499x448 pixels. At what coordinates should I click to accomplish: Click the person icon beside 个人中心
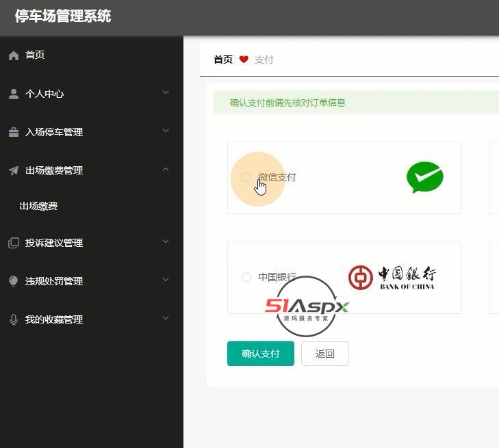[14, 94]
